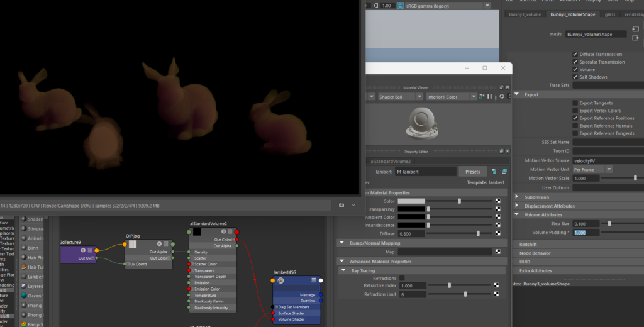The image size is (644, 327).
Task: Click the Ambient Color map checker button
Action: tap(498, 217)
